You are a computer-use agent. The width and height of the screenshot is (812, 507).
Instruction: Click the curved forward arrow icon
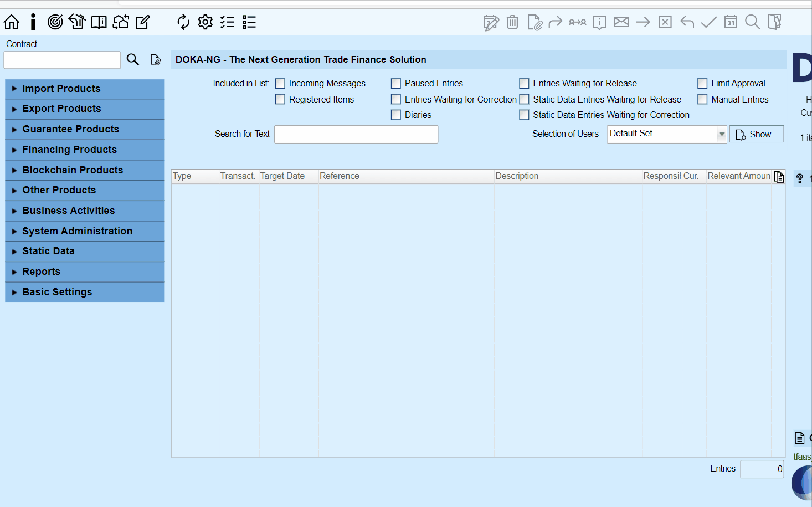point(556,22)
